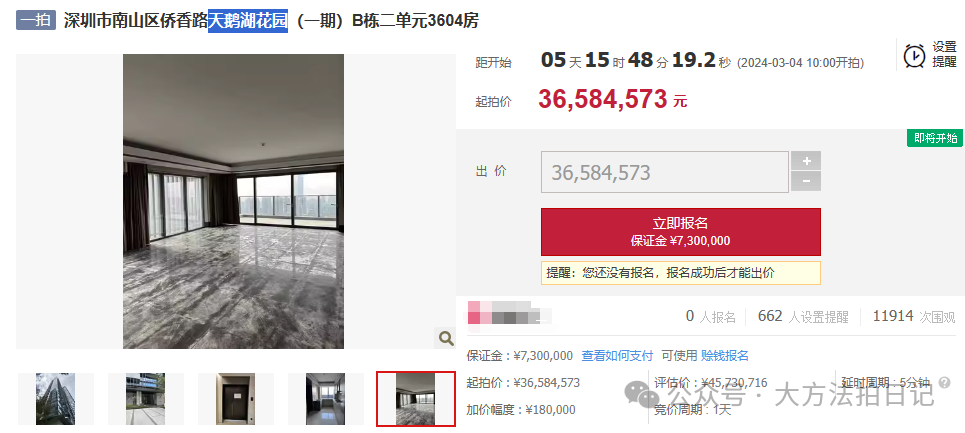This screenshot has height=433, width=965.
Task: Click the 一拍 auction round badge
Action: pyautogui.click(x=36, y=20)
